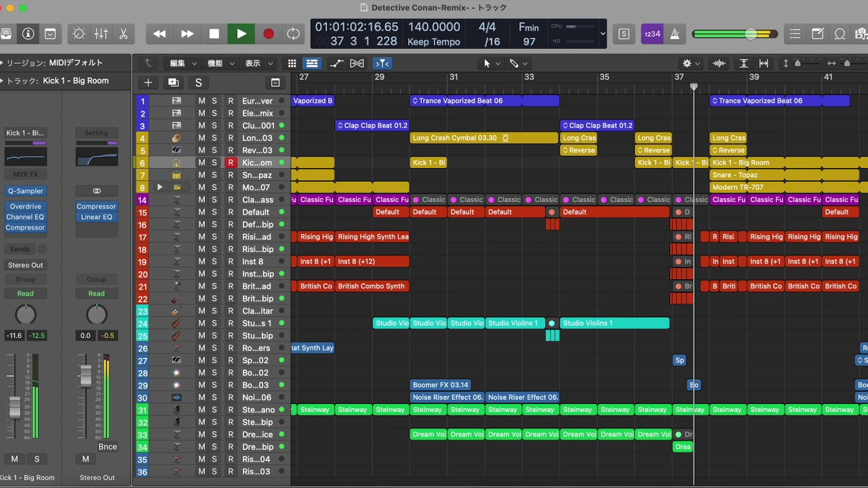Open the Channel EQ plugin slot
The width and height of the screenshot is (868, 488).
[x=25, y=217]
